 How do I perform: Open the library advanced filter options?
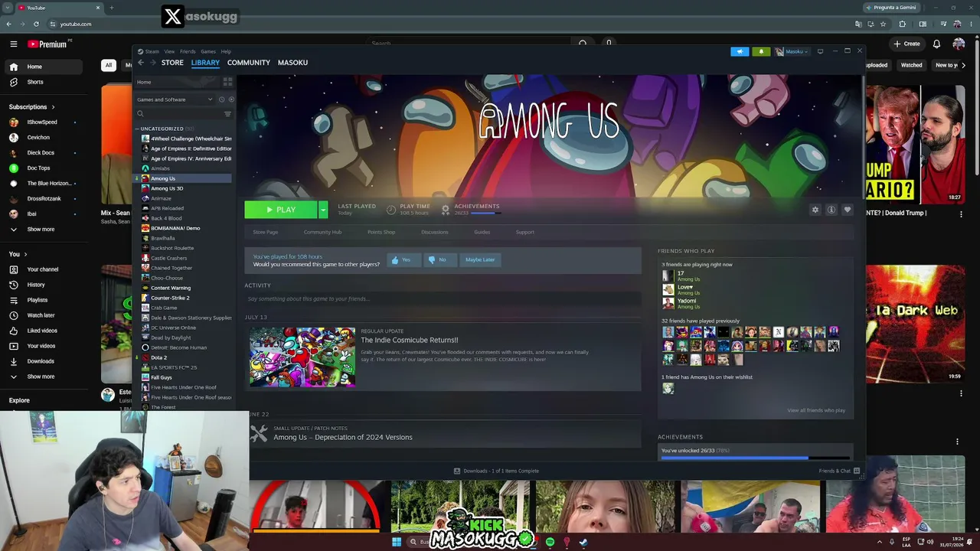(227, 114)
